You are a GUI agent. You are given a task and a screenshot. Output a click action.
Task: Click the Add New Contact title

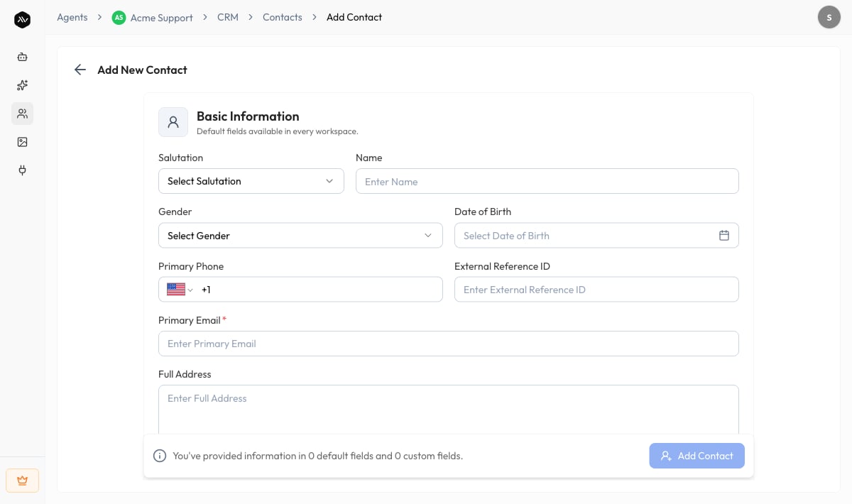click(x=142, y=70)
